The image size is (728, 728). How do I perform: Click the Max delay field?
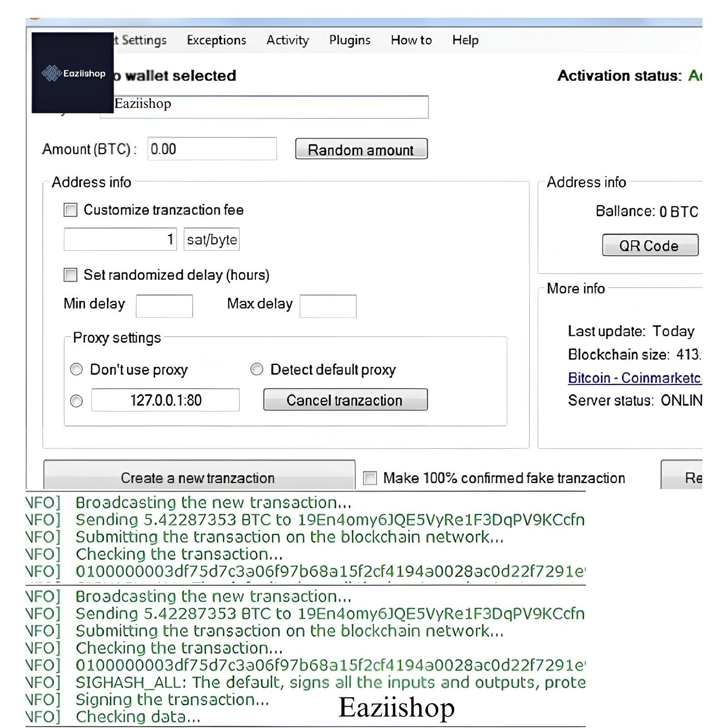tap(328, 306)
